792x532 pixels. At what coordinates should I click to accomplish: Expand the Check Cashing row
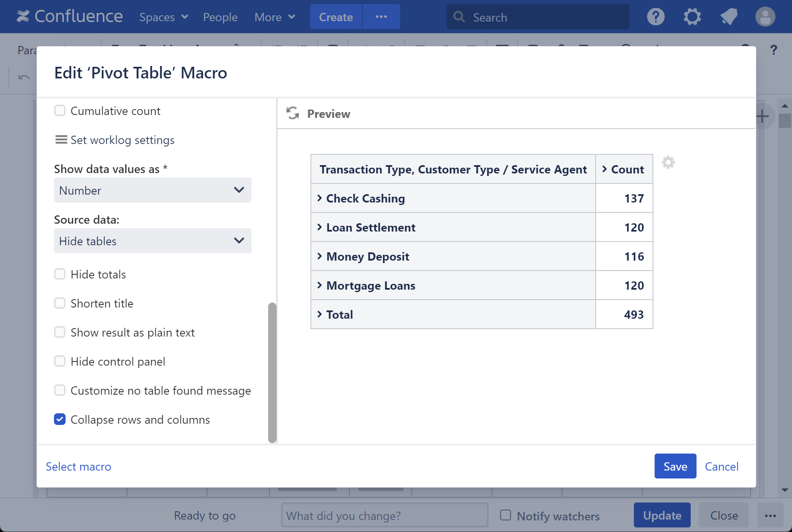[x=320, y=198]
